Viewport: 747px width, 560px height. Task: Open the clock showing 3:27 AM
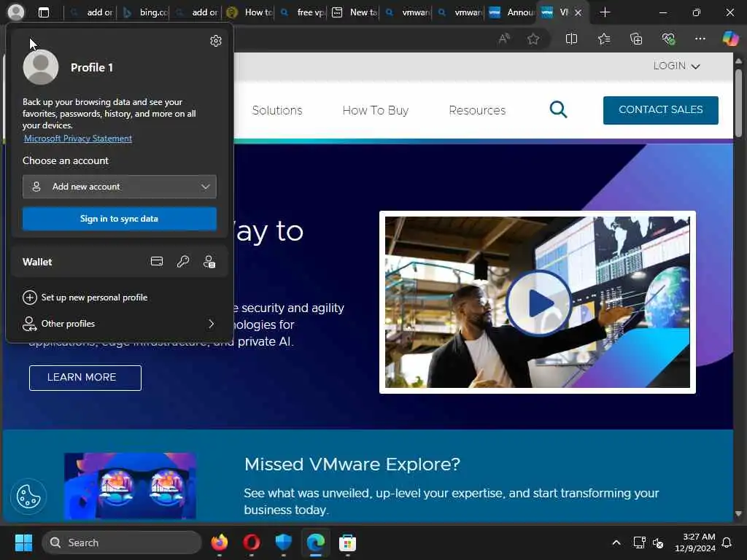[x=695, y=542]
